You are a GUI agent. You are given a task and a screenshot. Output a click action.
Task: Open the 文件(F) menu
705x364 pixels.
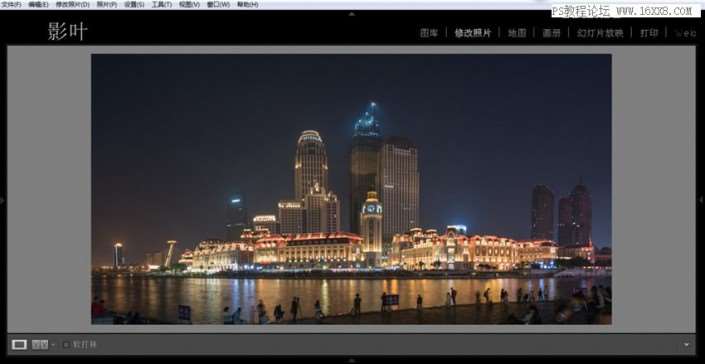11,4
